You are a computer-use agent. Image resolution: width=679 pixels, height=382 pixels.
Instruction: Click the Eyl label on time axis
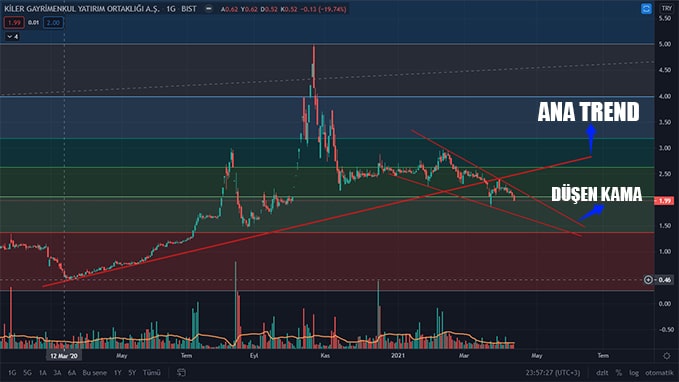pos(254,356)
